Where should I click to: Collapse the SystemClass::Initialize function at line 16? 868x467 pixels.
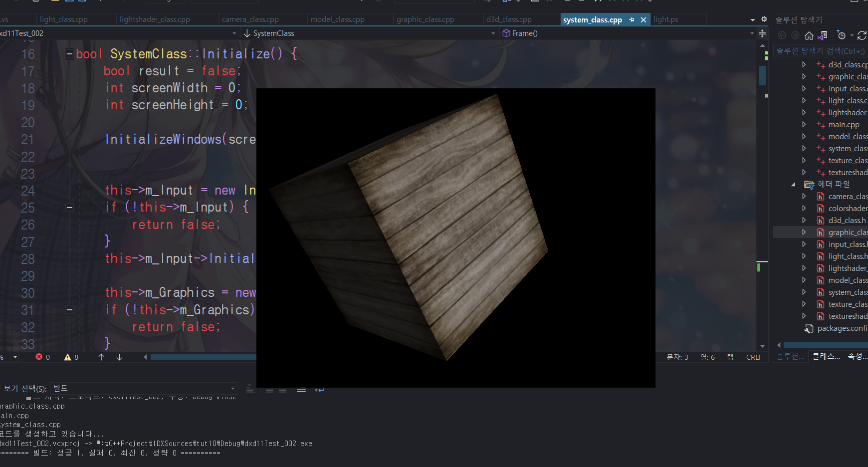[70, 54]
